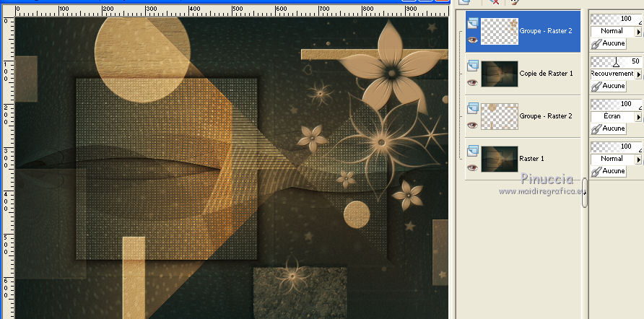The width and height of the screenshot is (644, 319).
Task: Click the layer type icon of Copie de Raster 1
Action: 473,66
